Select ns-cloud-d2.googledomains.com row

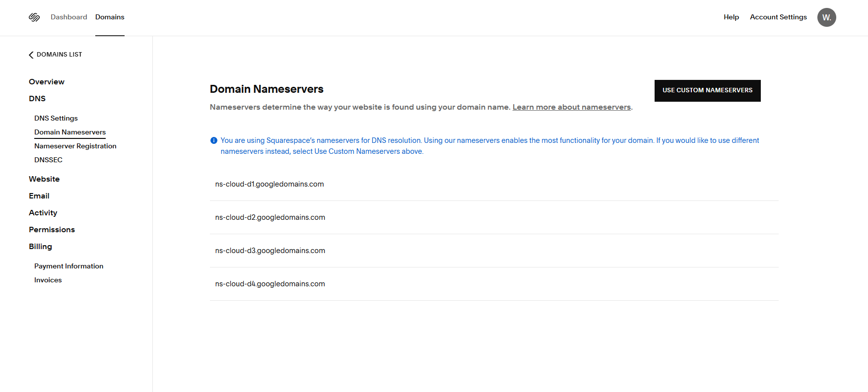[x=494, y=217]
